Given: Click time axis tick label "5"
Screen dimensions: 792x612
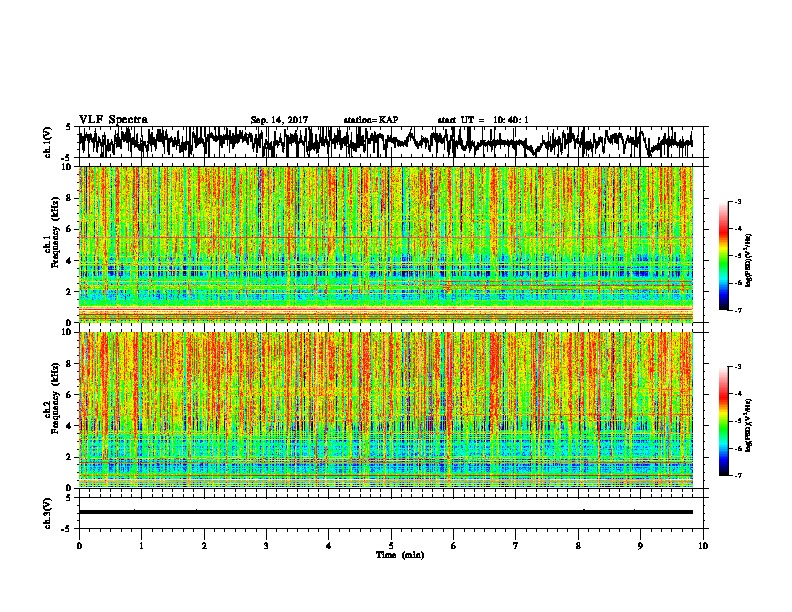Looking at the screenshot, I should (x=391, y=546).
